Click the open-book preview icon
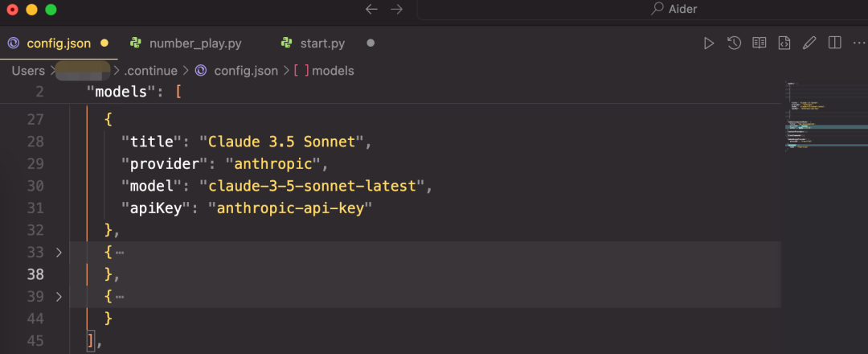The width and height of the screenshot is (868, 354). 759,43
